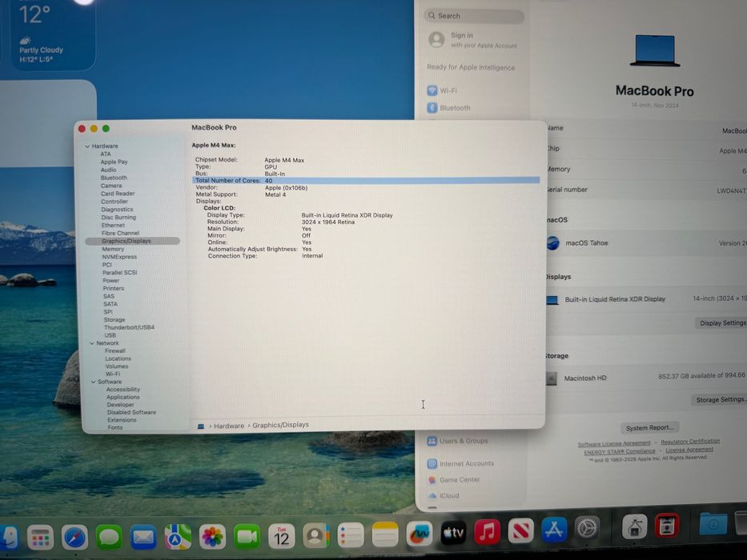Image resolution: width=747 pixels, height=560 pixels.
Task: Open Calendar showing 12 in the Dock
Action: [x=282, y=536]
